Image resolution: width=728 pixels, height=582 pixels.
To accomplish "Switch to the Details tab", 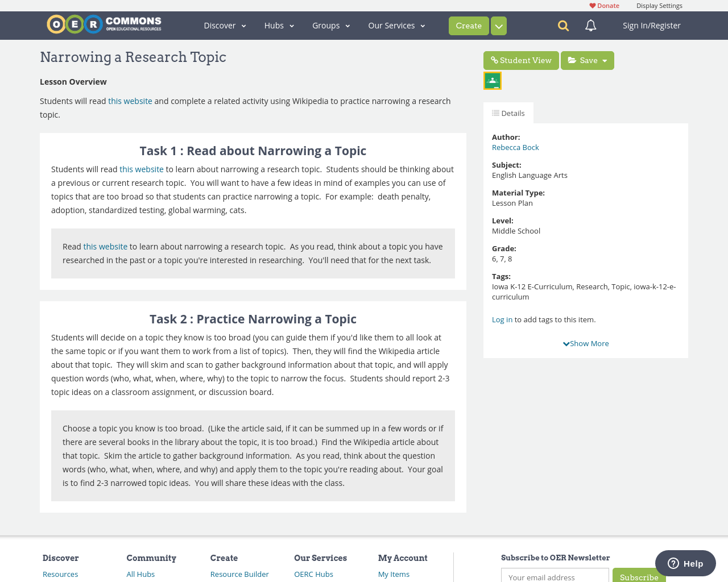I will (x=508, y=112).
